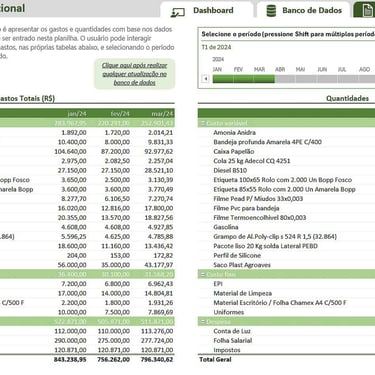The height and width of the screenshot is (375, 375).
Task: Collapse the Custo fixo group in Quantidades
Action: [x=202, y=275]
